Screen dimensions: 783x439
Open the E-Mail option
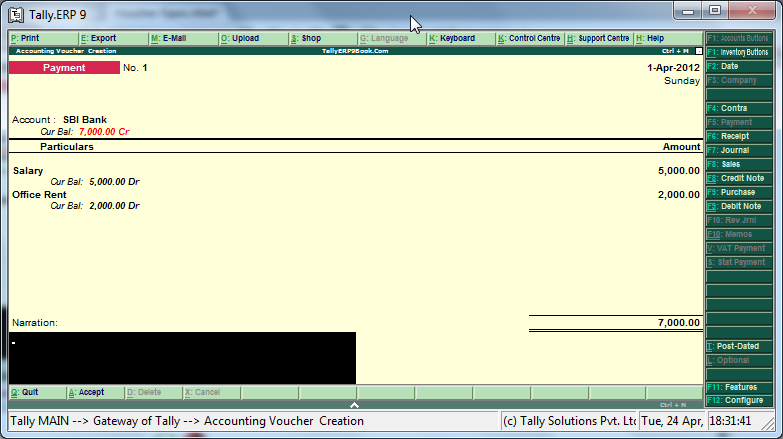(x=183, y=38)
